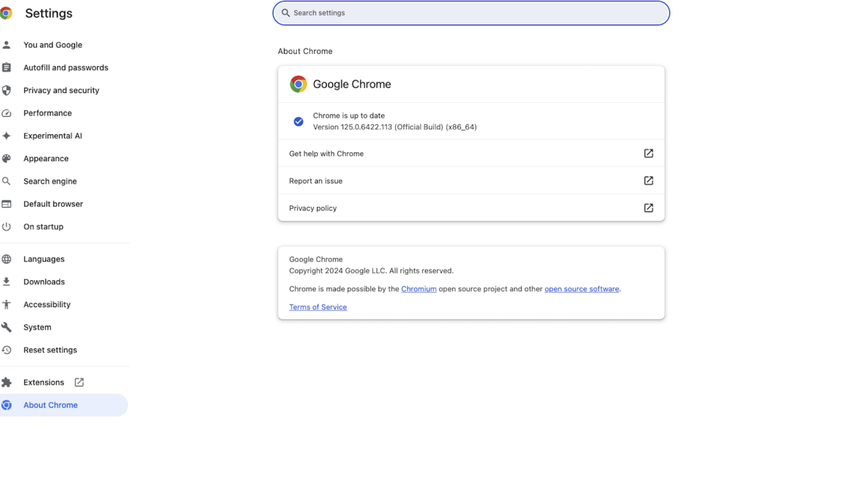Focus the Search settings field
The height and width of the screenshot is (488, 868).
coord(471,13)
